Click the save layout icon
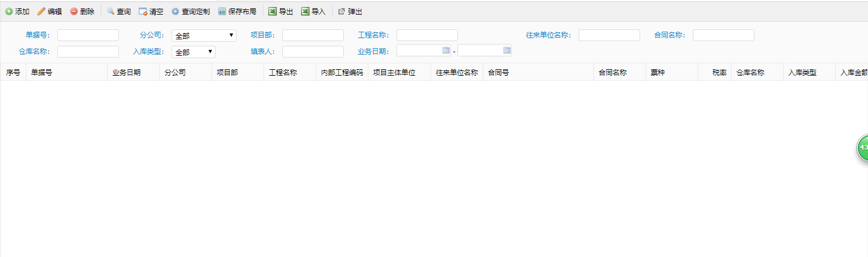This screenshot has height=257, width=868. [222, 12]
